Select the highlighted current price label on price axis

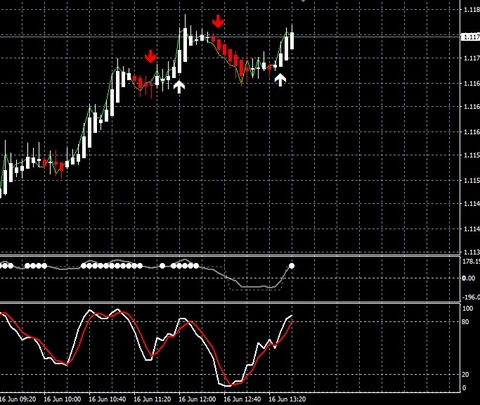tap(470, 37)
